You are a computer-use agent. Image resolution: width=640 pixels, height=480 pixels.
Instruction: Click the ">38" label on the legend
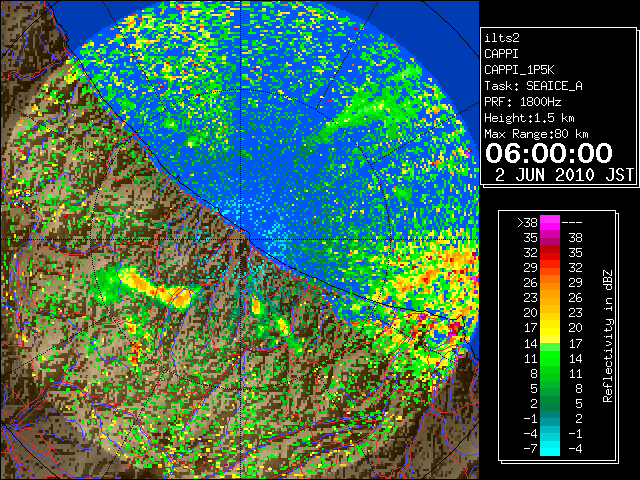pos(527,223)
